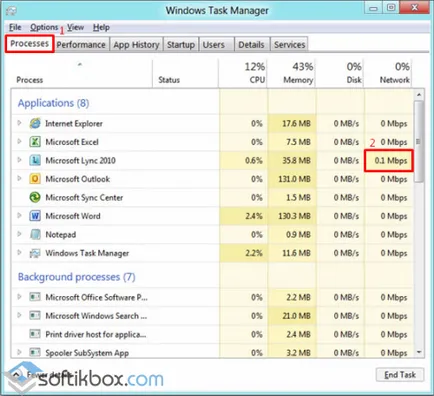
Task: Click the Microsoft Outlook process icon
Action: 35,179
